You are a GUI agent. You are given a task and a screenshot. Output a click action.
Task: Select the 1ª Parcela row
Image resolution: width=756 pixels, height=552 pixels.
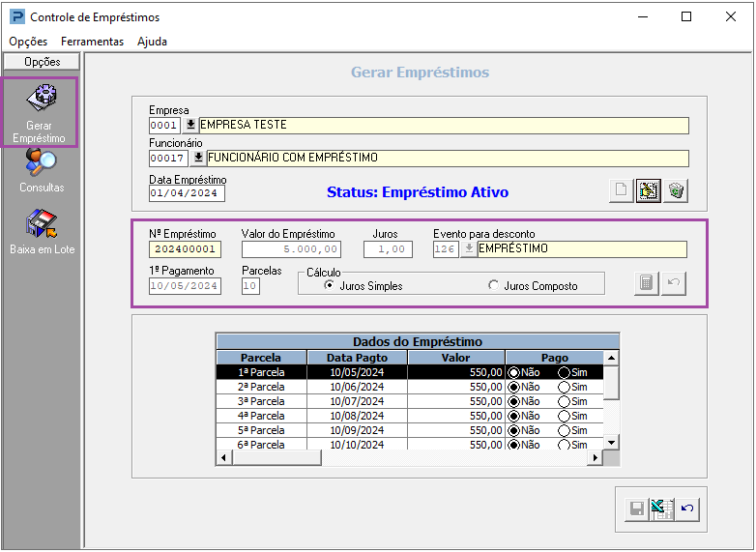click(410, 372)
